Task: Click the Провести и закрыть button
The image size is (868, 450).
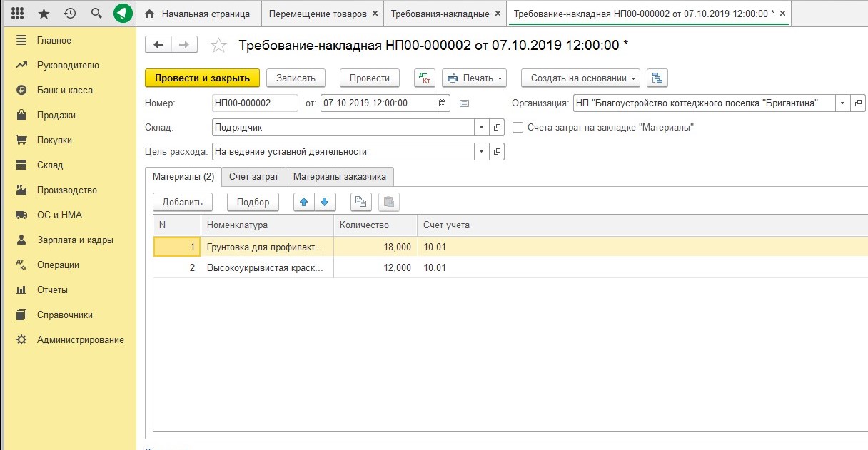Action: point(202,78)
